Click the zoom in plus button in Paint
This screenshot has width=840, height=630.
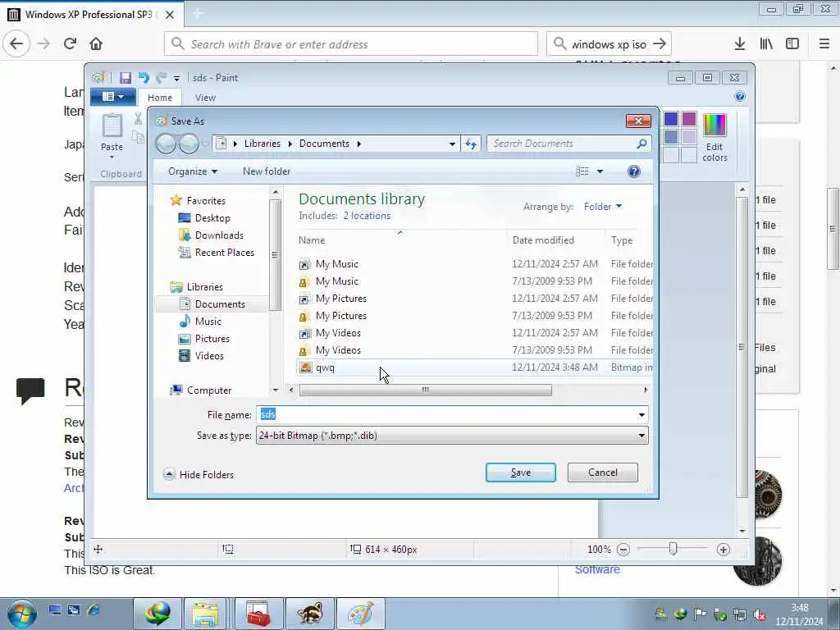(724, 550)
